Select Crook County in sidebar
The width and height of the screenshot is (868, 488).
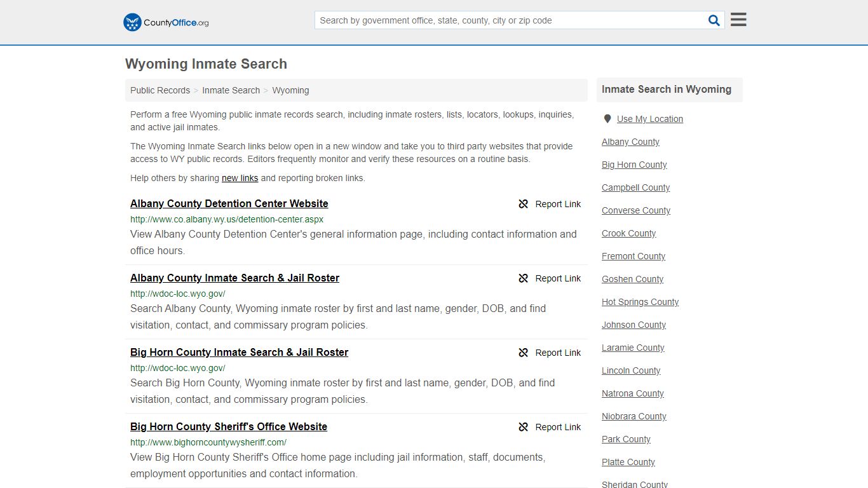(628, 233)
